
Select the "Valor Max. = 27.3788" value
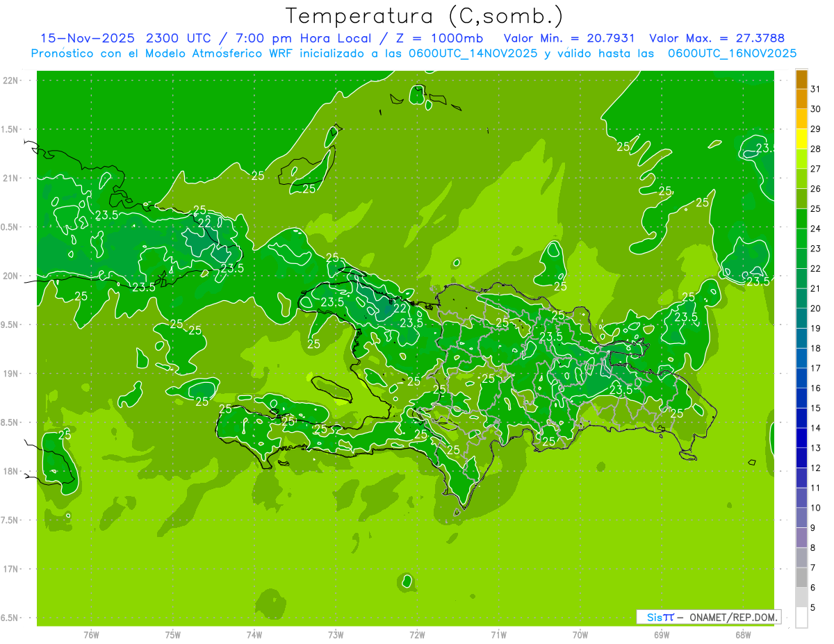click(x=717, y=38)
